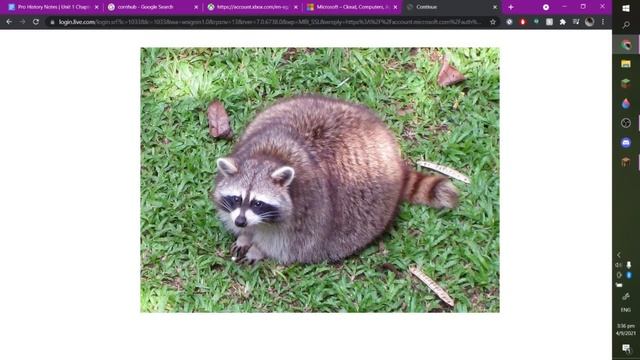
Task: Close the Continue tab
Action: tap(495, 7)
